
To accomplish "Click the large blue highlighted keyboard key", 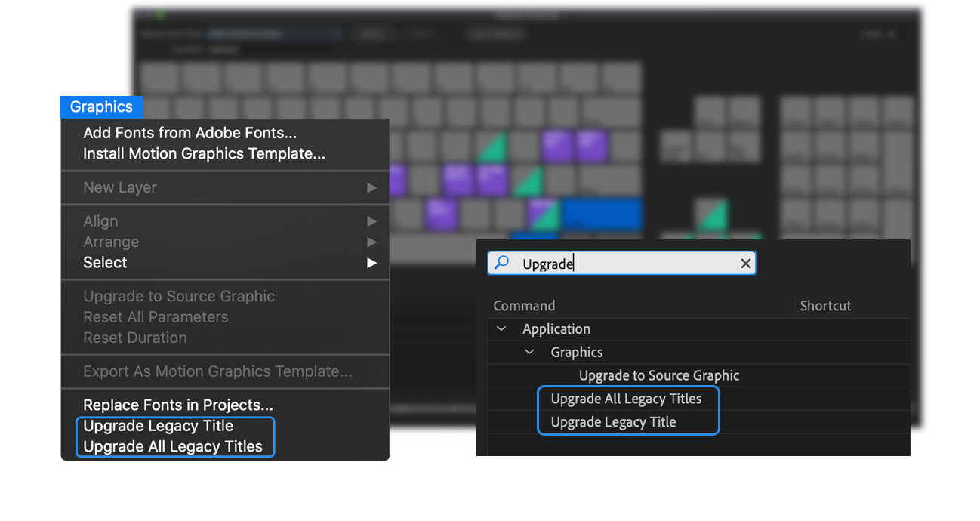I will (602, 214).
